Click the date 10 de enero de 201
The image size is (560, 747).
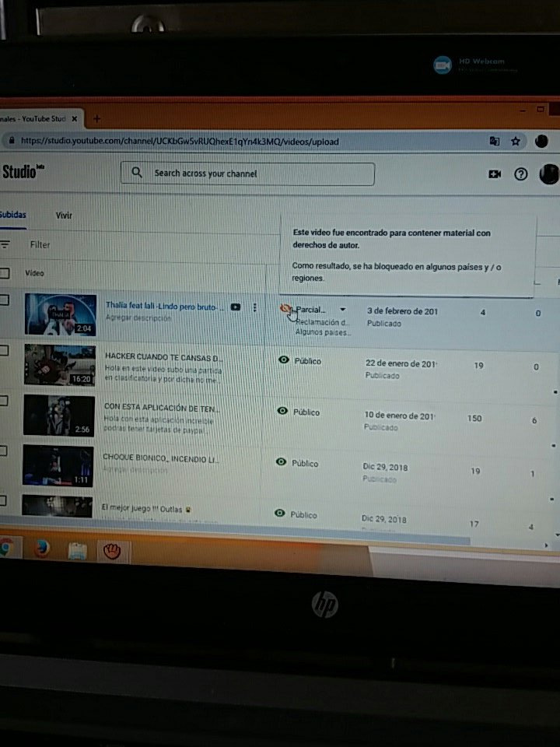pos(400,416)
